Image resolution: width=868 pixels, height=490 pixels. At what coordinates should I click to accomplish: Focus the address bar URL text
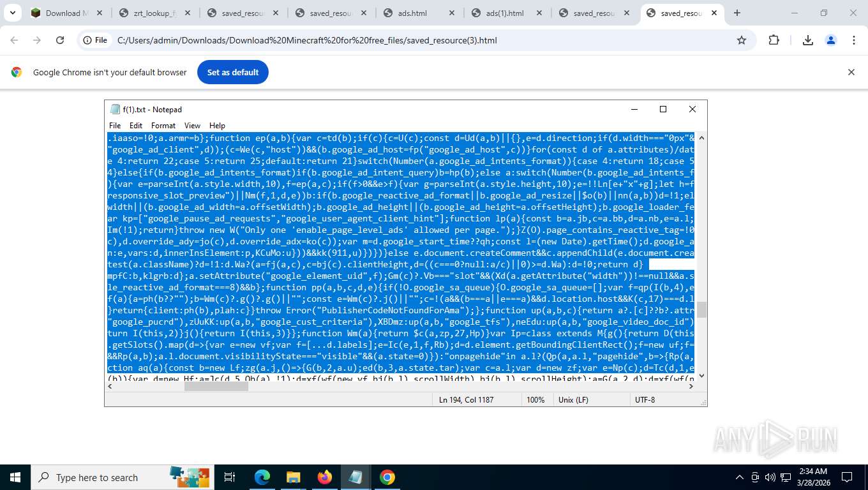307,40
